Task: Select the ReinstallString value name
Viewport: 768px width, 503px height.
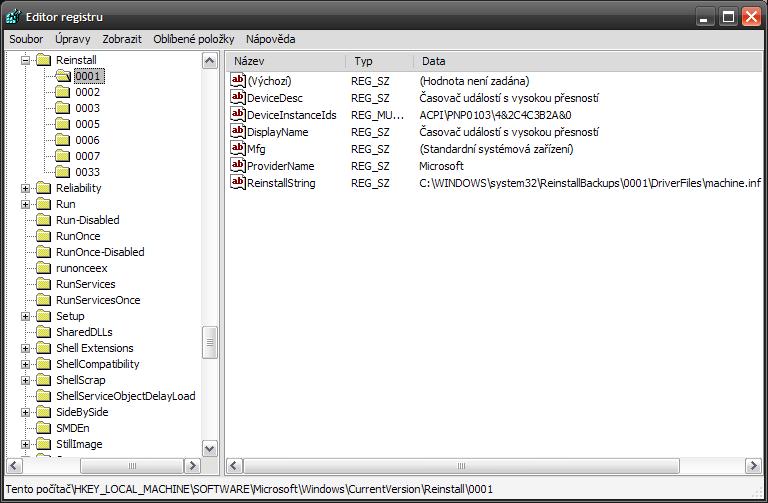Action: pyautogui.click(x=281, y=183)
